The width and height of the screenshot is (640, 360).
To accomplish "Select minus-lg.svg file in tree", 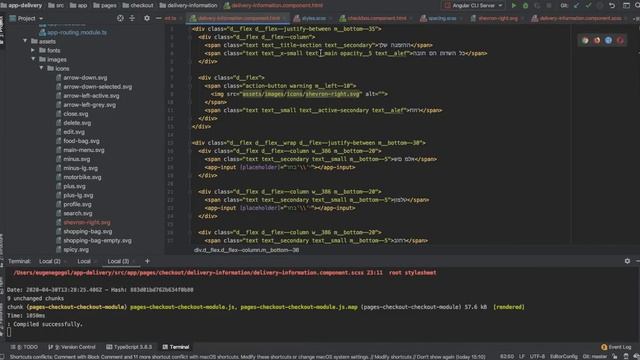I will 80,168.
